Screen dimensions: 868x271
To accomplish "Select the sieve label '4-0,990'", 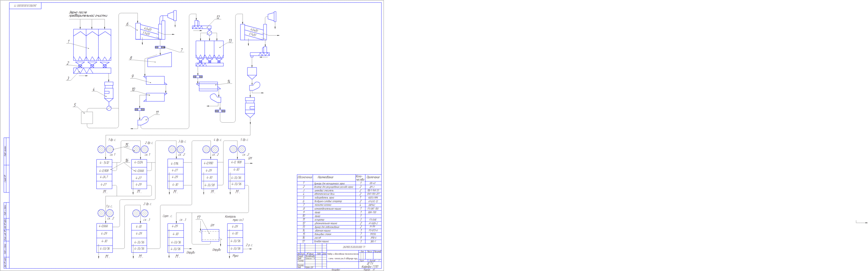I will 209,163.
